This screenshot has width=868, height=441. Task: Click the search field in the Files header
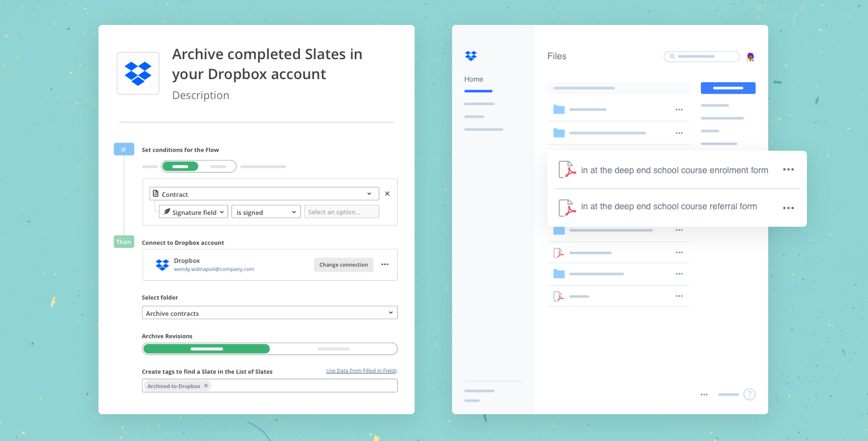point(702,57)
